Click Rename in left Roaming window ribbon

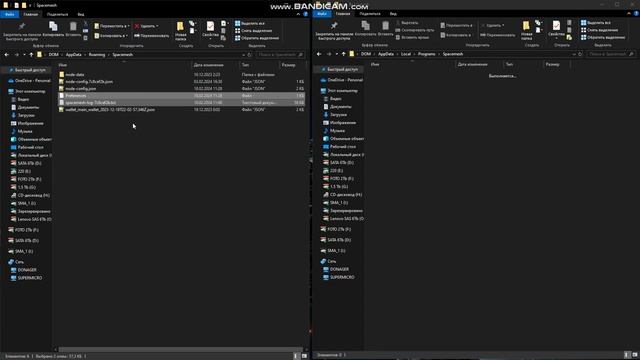click(151, 36)
